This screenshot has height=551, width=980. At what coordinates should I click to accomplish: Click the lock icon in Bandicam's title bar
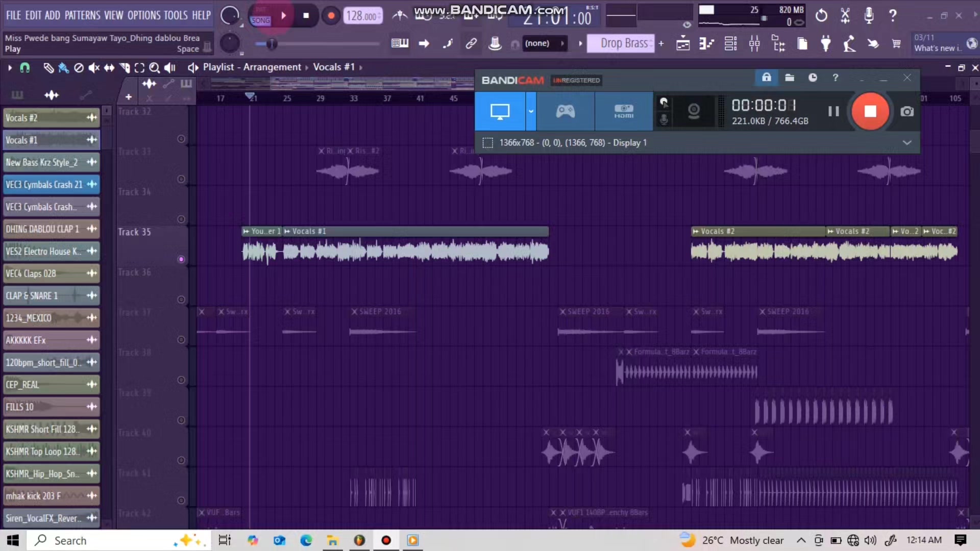pyautogui.click(x=766, y=78)
